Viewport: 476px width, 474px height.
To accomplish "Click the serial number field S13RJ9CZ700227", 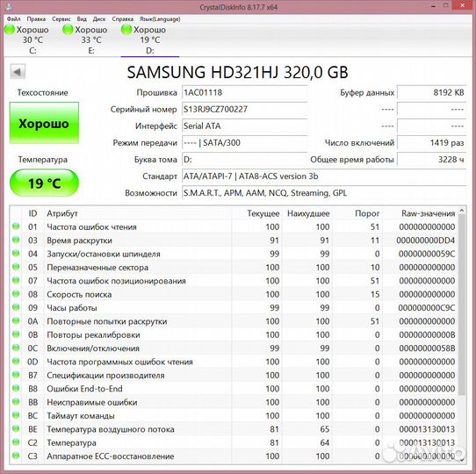I will 245,109.
